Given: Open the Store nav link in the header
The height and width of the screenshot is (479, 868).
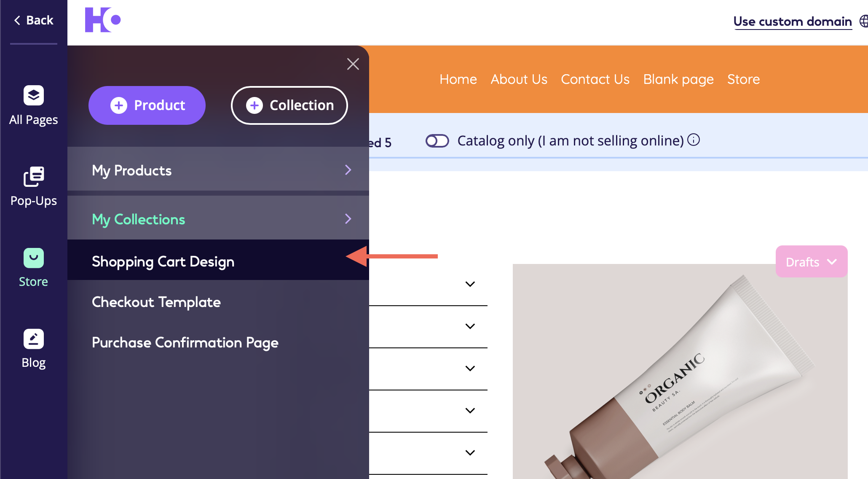Looking at the screenshot, I should pos(743,79).
